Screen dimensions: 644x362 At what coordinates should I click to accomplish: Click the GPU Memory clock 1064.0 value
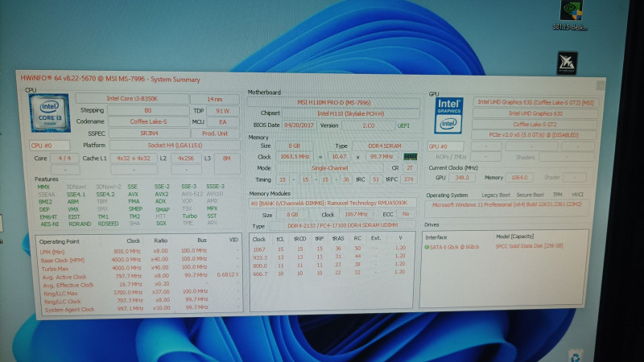519,177
